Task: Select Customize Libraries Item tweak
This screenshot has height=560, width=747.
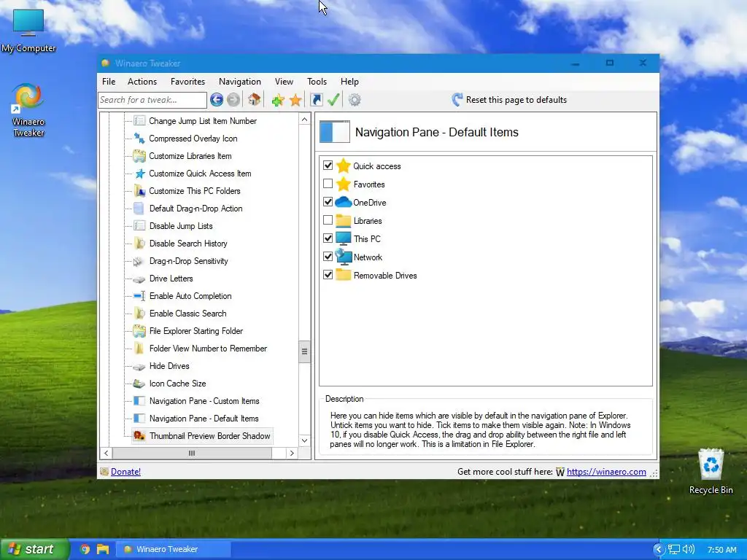Action: [x=190, y=156]
